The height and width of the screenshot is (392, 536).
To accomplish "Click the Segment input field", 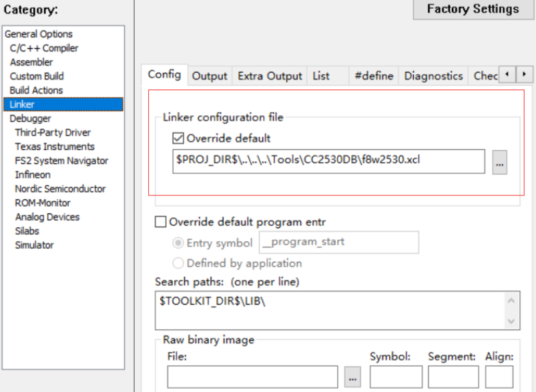I will click(453, 377).
